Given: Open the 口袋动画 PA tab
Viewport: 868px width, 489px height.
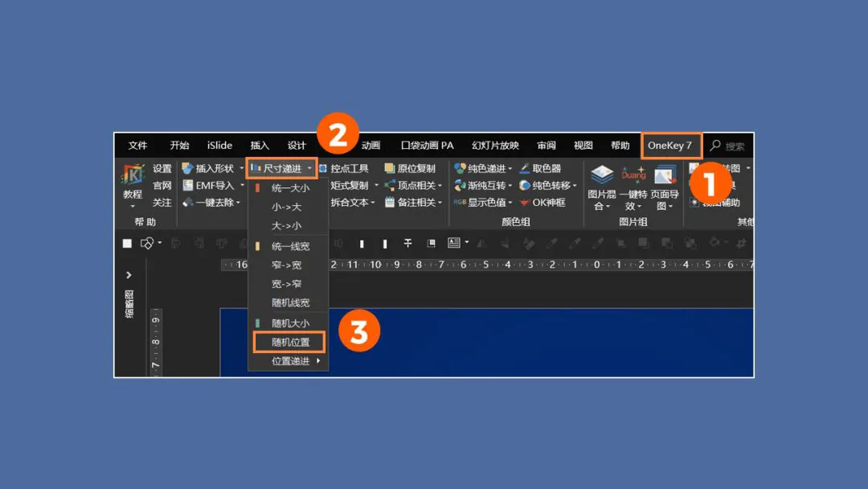Looking at the screenshot, I should coord(428,146).
